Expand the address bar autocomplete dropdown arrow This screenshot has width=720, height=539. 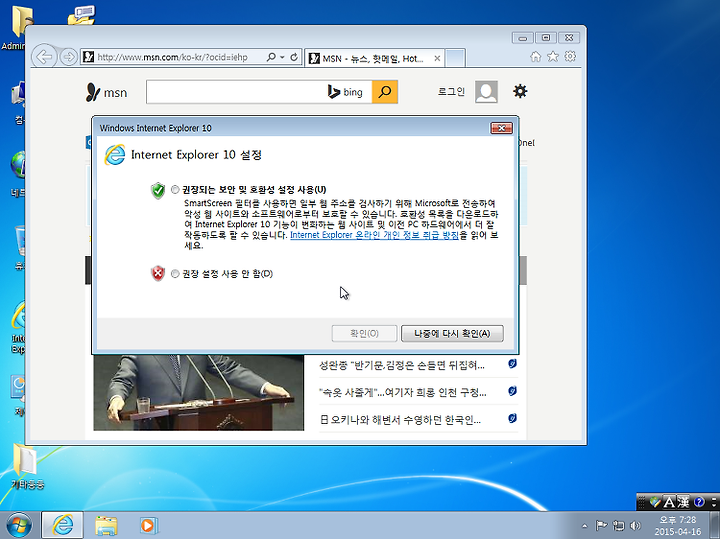(282, 57)
